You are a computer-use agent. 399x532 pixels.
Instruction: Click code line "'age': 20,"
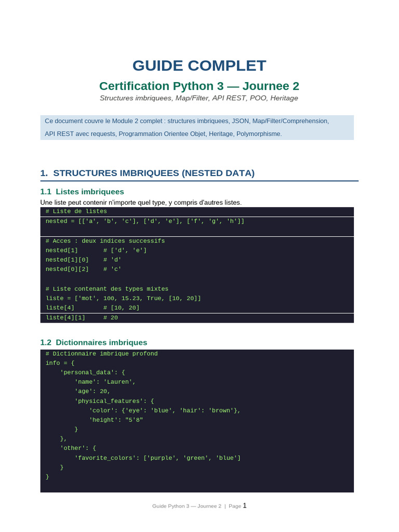coord(92,392)
